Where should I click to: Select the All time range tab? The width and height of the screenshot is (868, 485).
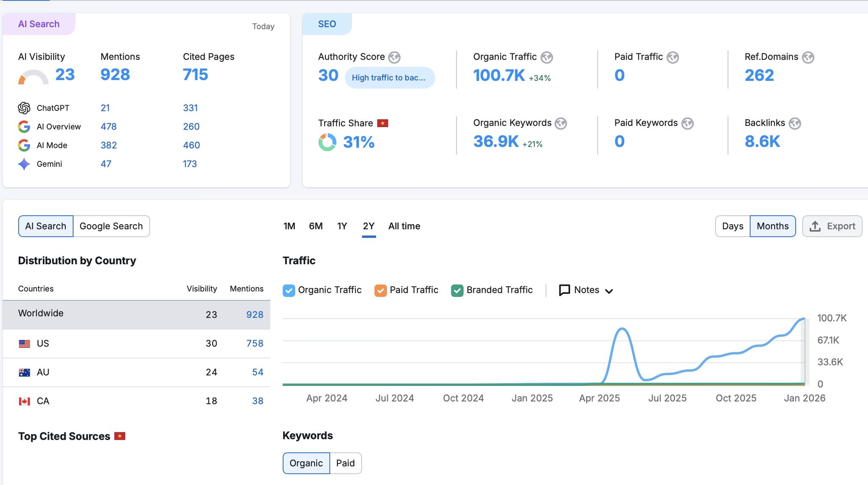[404, 226]
